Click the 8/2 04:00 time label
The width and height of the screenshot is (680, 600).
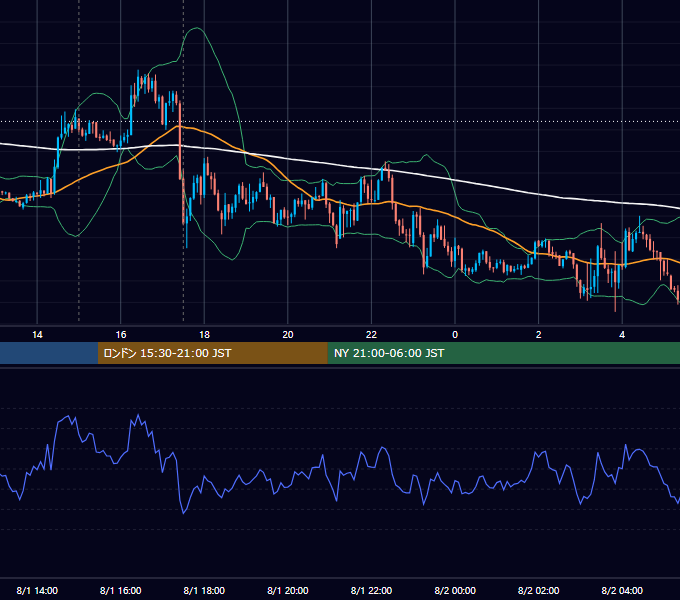pos(622,590)
